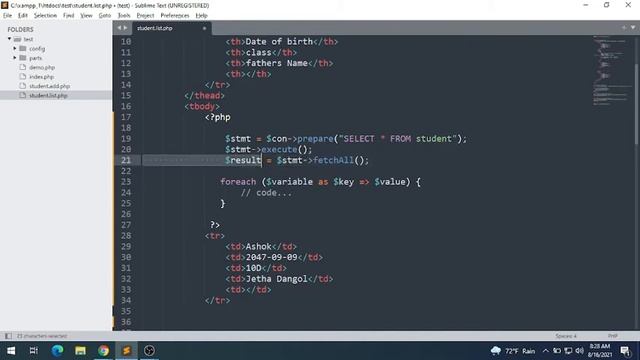Open the File menu
Image resolution: width=640 pixels, height=360 pixels.
pyautogui.click(x=7, y=16)
